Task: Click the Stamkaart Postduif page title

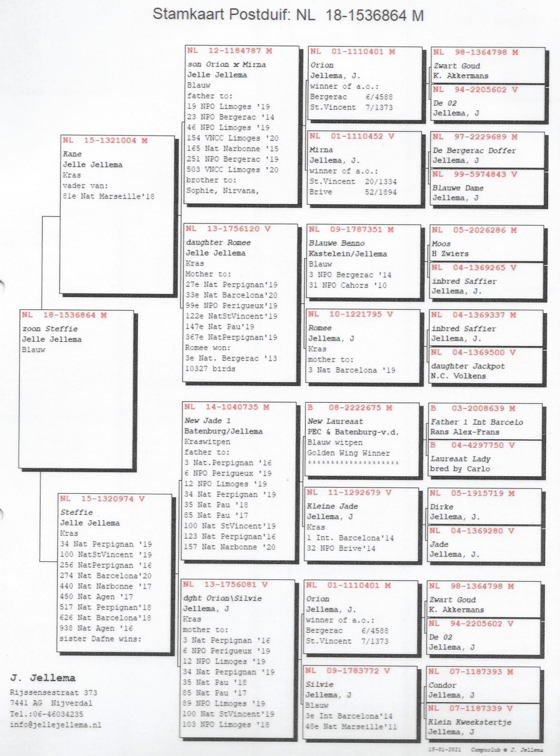Action: [288, 15]
